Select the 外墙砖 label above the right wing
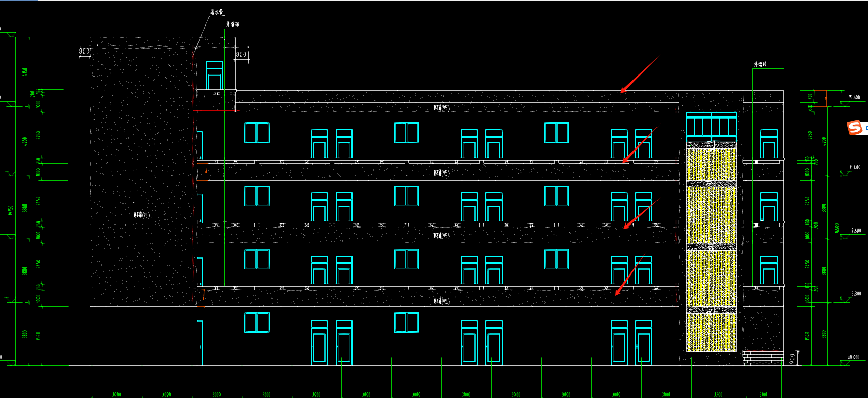The height and width of the screenshot is (398, 868). pos(760,64)
